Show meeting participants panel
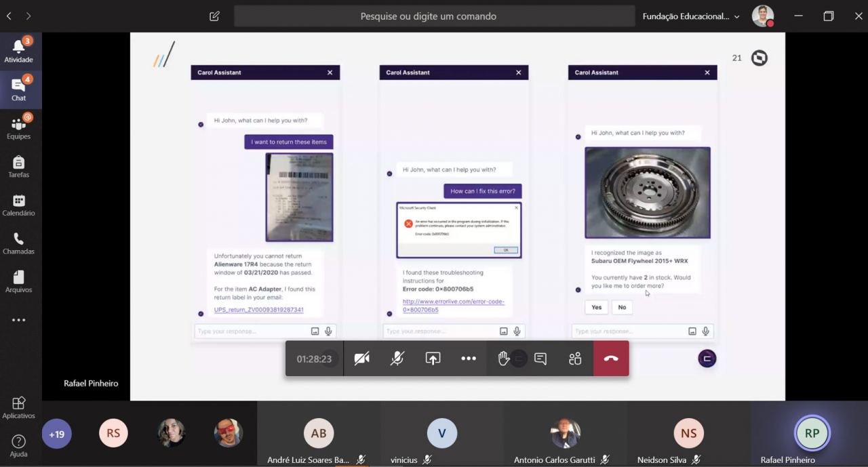The image size is (868, 467). (576, 359)
